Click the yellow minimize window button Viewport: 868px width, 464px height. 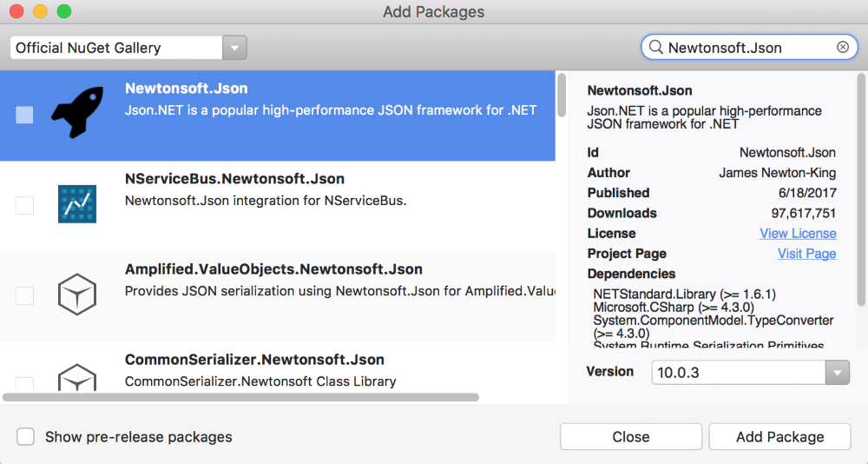click(x=41, y=11)
